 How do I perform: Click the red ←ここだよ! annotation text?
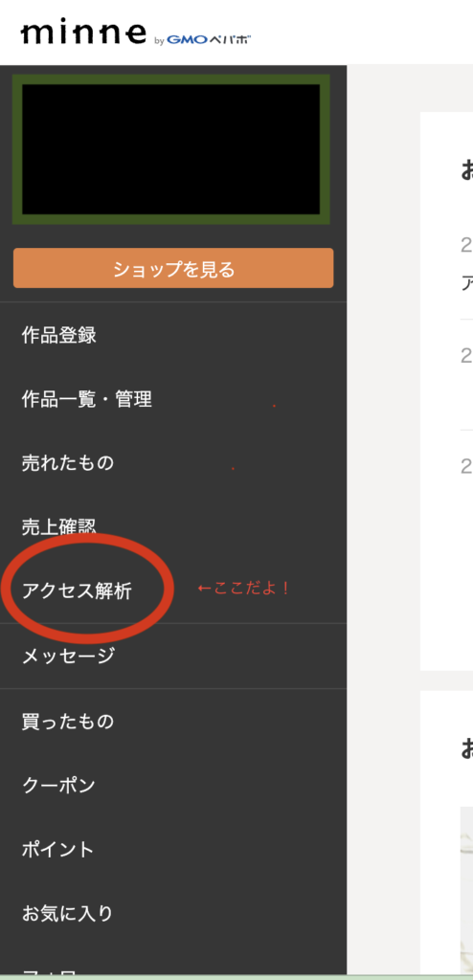click(243, 589)
